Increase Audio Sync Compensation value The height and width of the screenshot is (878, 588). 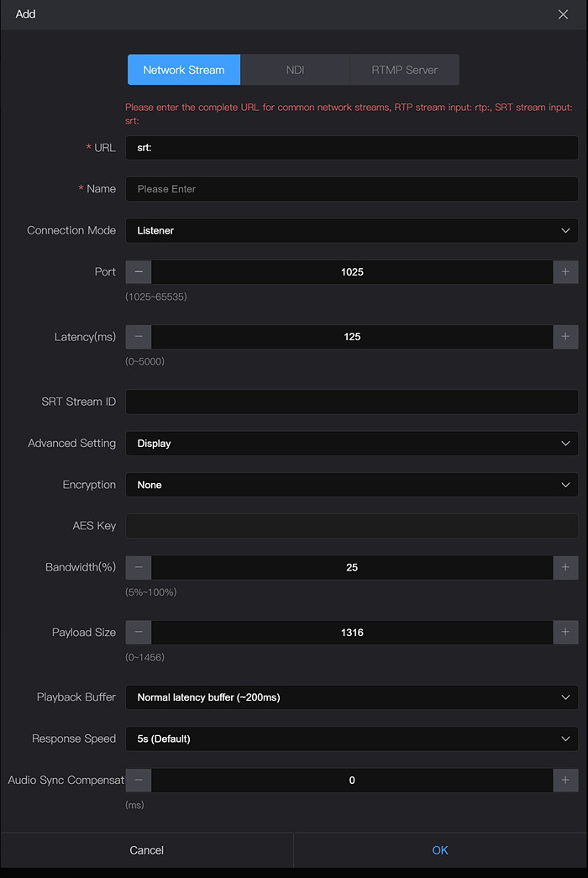tap(565, 781)
